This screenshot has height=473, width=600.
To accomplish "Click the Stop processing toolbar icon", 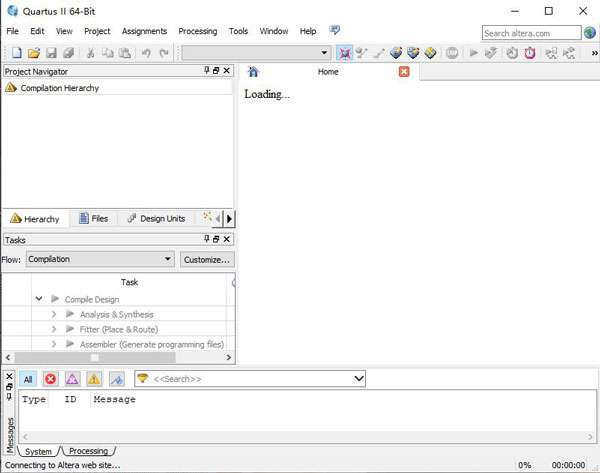I will click(x=452, y=52).
